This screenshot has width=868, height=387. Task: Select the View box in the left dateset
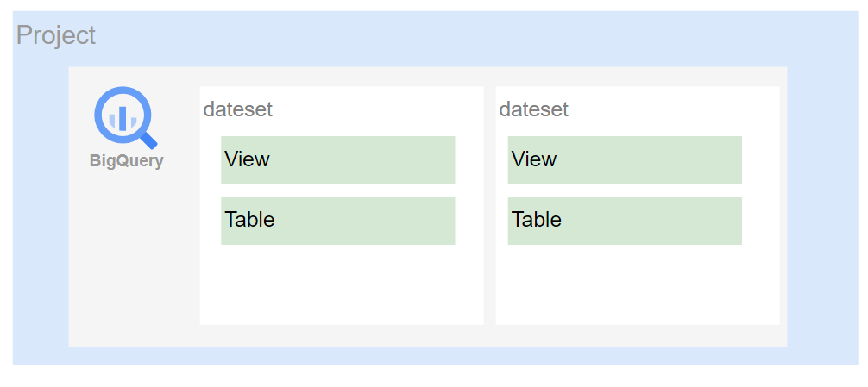click(337, 160)
